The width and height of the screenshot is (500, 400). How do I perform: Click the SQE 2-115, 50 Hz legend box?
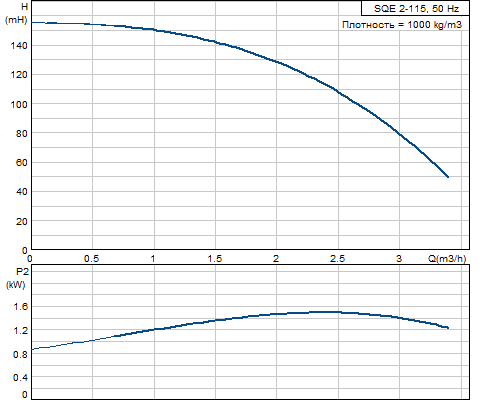click(415, 8)
